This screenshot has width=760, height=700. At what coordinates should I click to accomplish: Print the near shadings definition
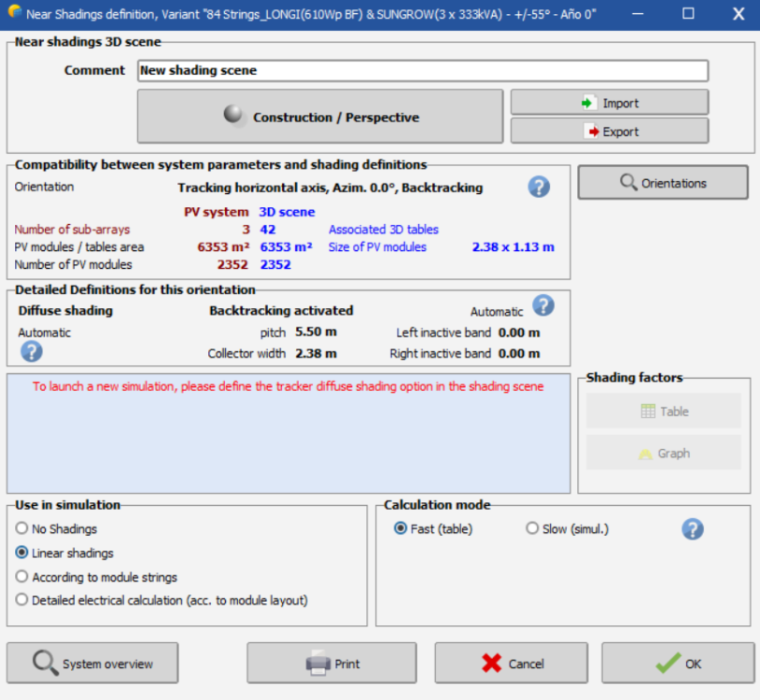[x=333, y=664]
